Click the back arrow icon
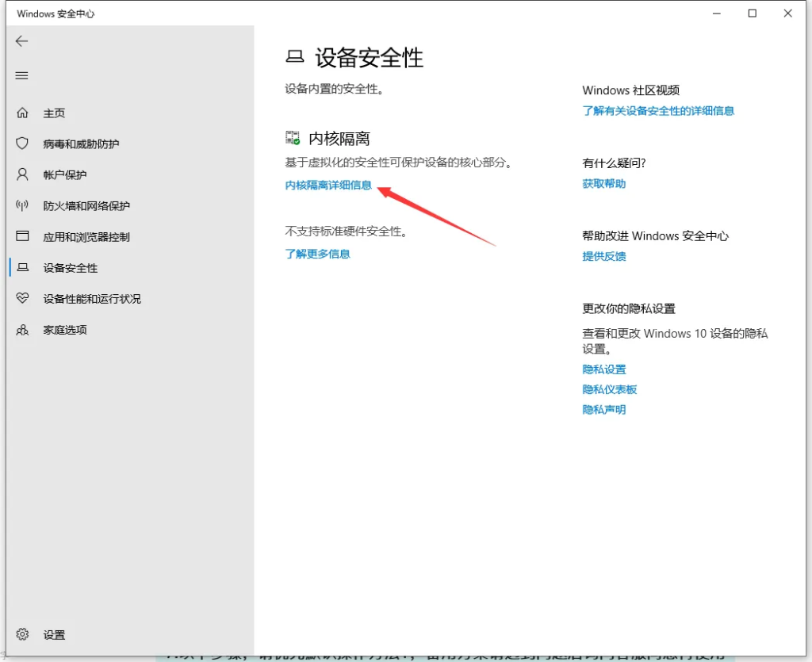 pyautogui.click(x=21, y=41)
